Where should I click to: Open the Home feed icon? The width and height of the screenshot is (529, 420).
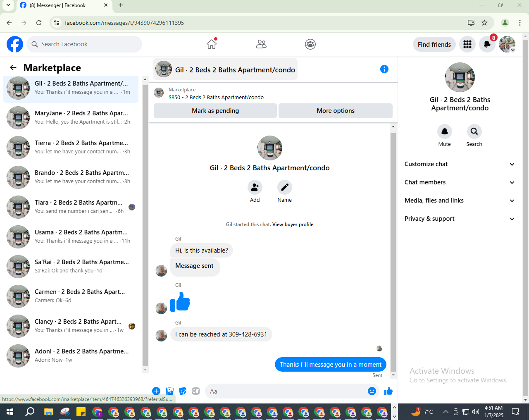click(x=212, y=44)
